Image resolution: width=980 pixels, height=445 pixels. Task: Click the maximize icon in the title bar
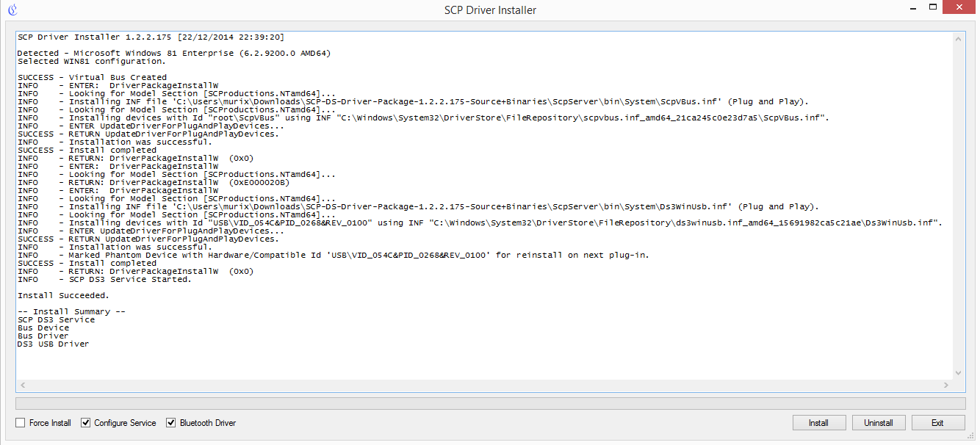coord(934,7)
